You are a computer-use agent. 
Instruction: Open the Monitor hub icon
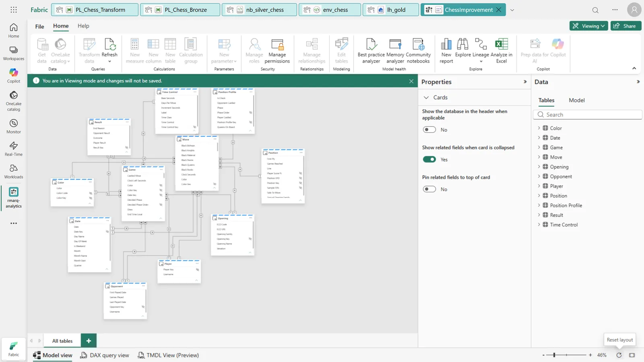point(13,126)
